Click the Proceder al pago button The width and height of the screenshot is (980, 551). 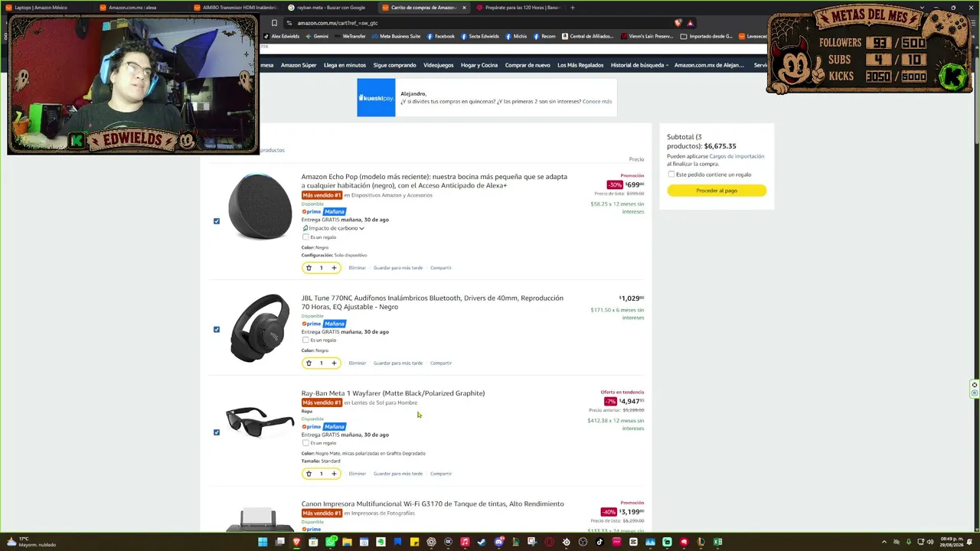click(717, 191)
